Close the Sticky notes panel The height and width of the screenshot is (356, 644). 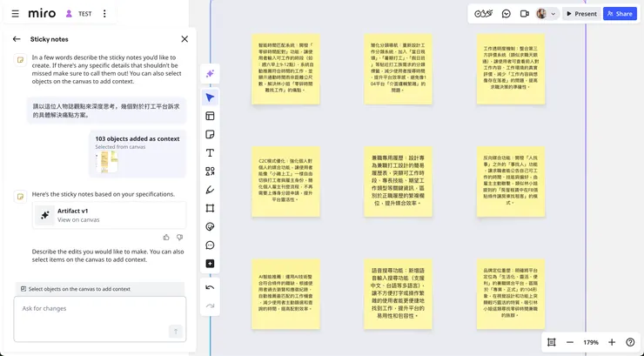tap(184, 39)
